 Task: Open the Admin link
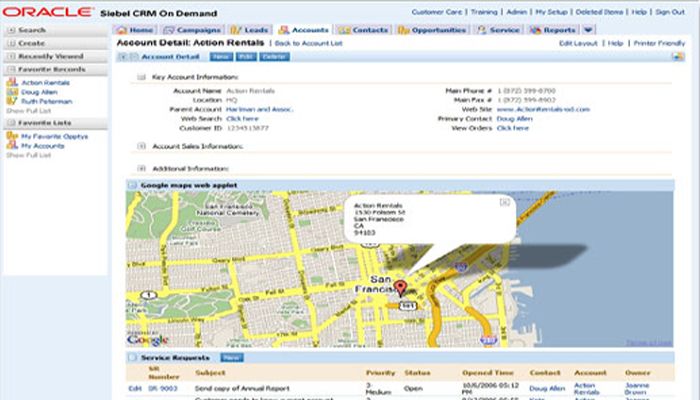point(517,12)
